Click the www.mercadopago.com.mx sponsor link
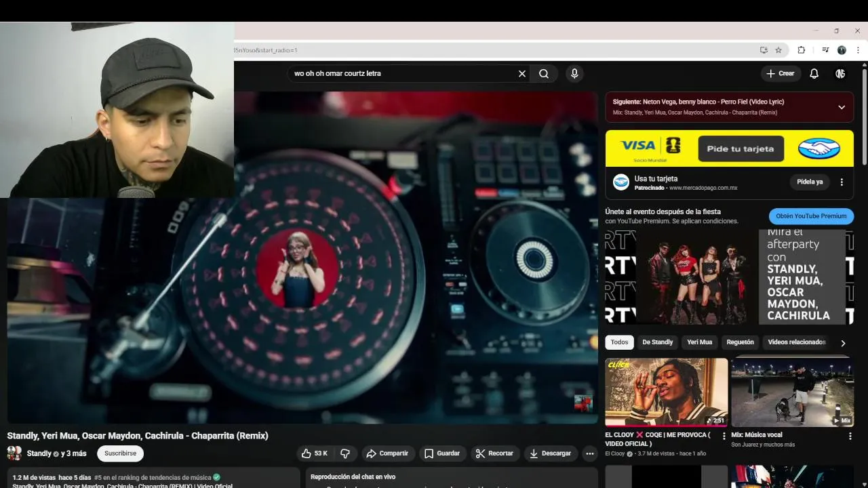The height and width of the screenshot is (488, 868). point(703,188)
